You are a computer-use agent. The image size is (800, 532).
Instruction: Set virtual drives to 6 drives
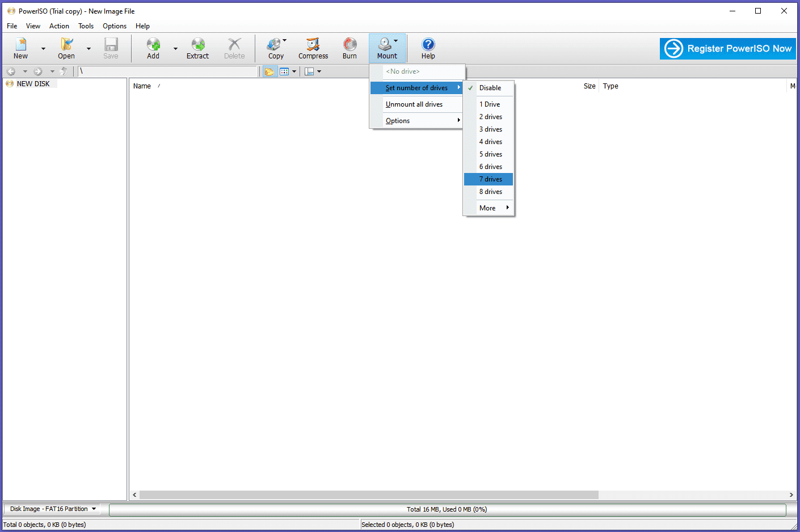click(x=489, y=167)
